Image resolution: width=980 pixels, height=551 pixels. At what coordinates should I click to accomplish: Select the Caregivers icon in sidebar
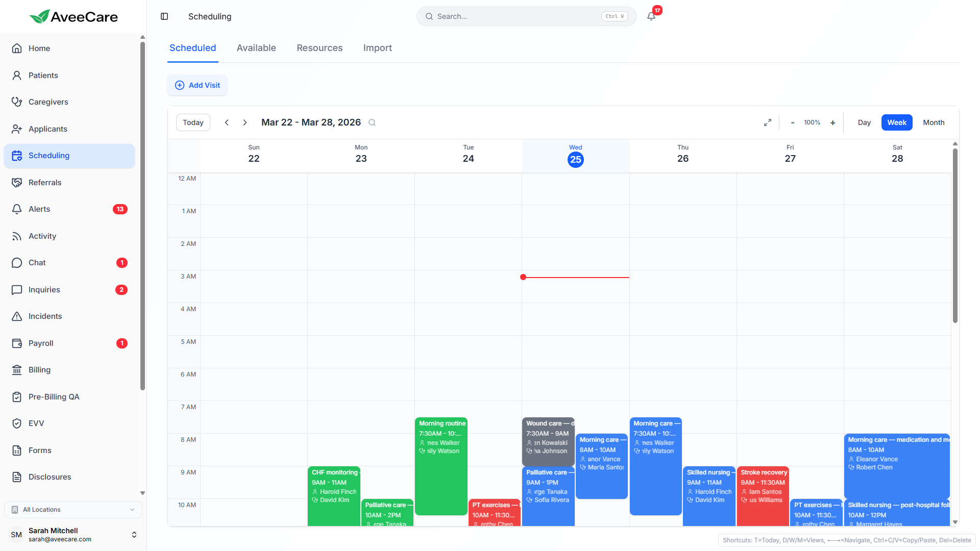17,102
